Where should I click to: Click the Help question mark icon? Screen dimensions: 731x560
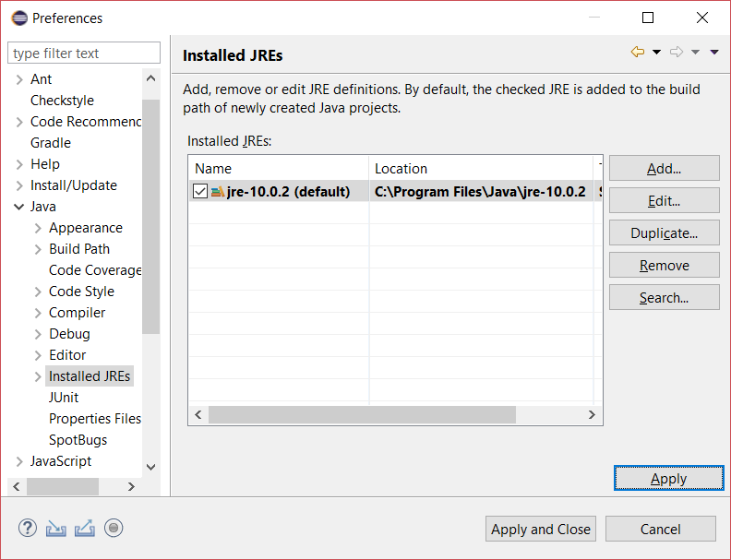(28, 529)
